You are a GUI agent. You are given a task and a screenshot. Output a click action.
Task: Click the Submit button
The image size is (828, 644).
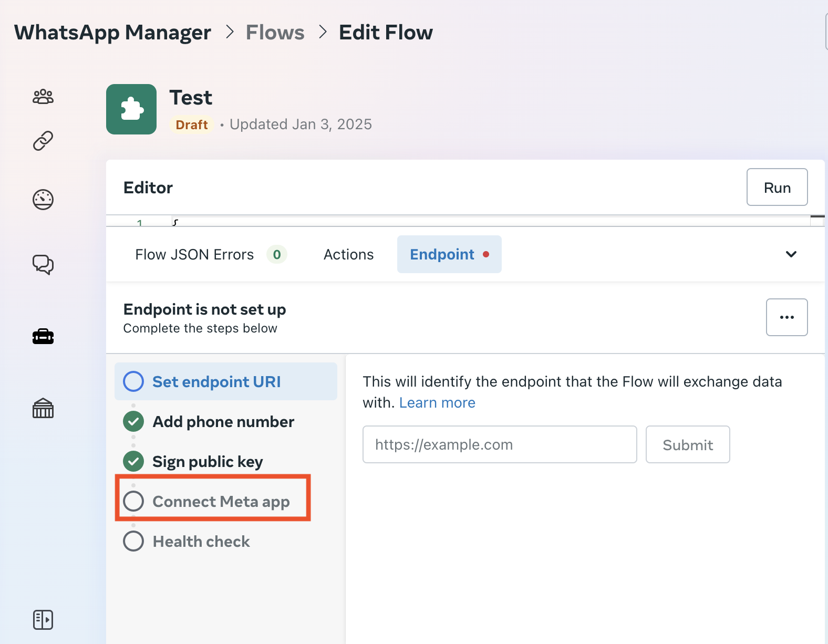tap(688, 444)
